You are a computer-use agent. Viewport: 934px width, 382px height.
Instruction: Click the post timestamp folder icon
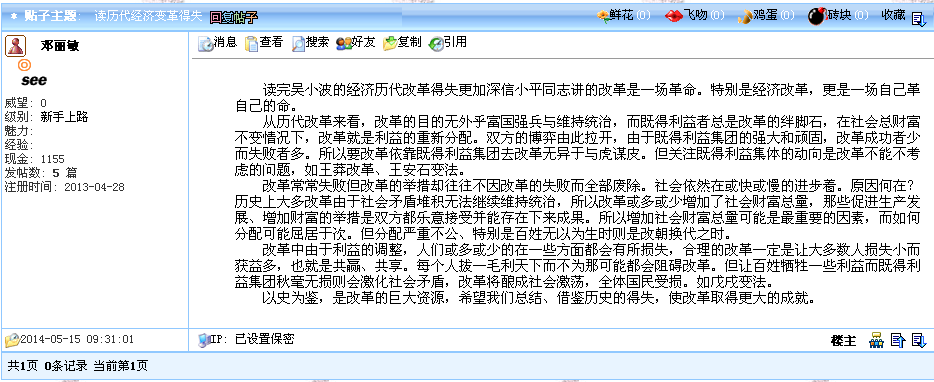tap(12, 340)
